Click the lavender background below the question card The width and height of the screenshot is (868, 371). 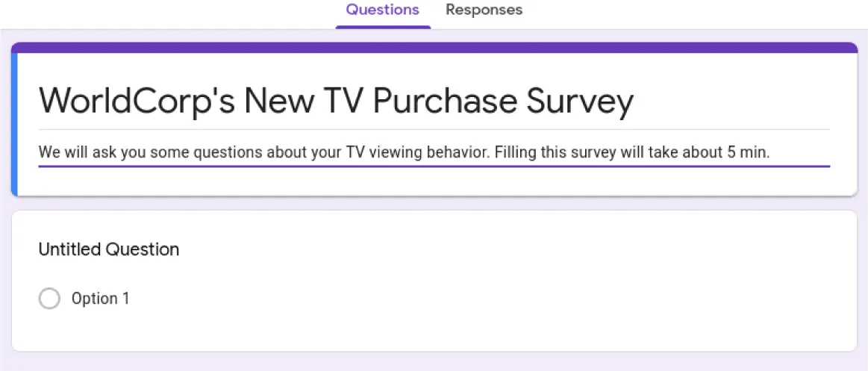pyautogui.click(x=434, y=362)
